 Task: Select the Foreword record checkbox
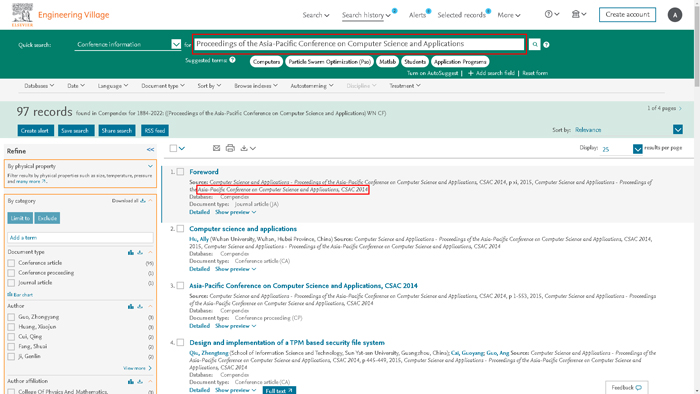tap(180, 172)
